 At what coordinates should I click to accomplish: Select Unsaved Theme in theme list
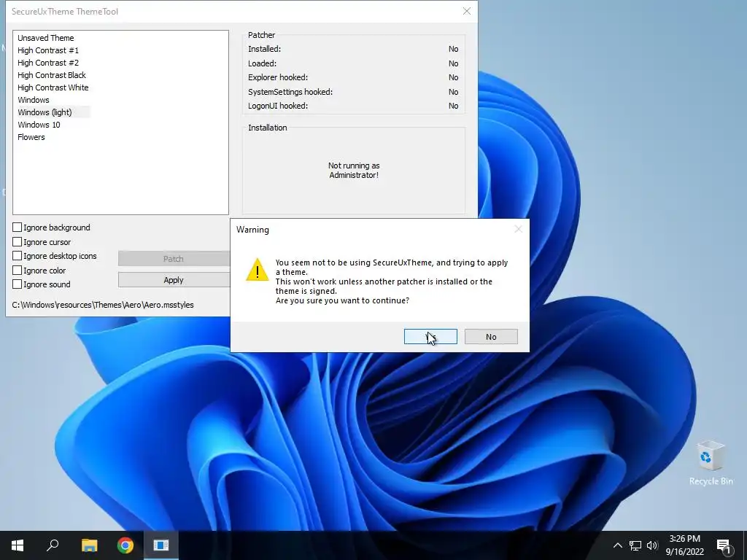coord(46,38)
